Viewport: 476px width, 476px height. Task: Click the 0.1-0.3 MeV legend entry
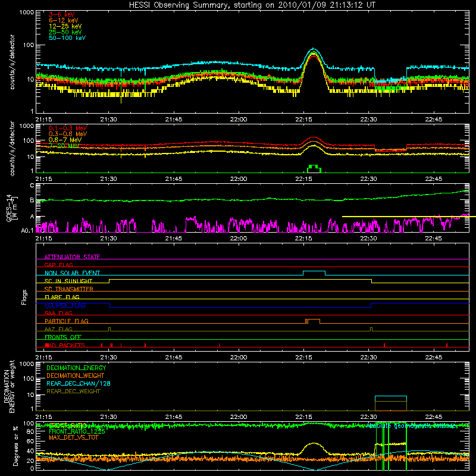coord(68,128)
